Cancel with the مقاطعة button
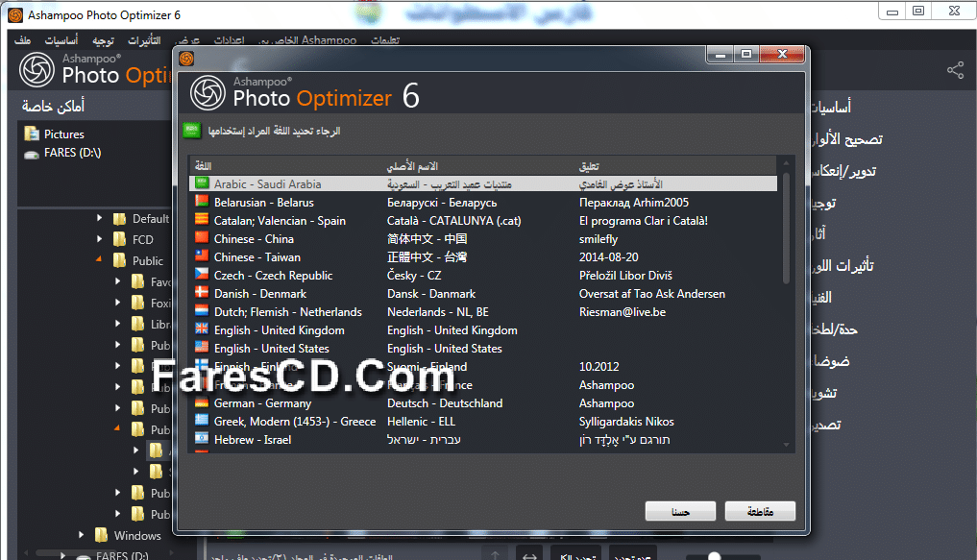Screen dimensions: 977x560 coord(760,511)
